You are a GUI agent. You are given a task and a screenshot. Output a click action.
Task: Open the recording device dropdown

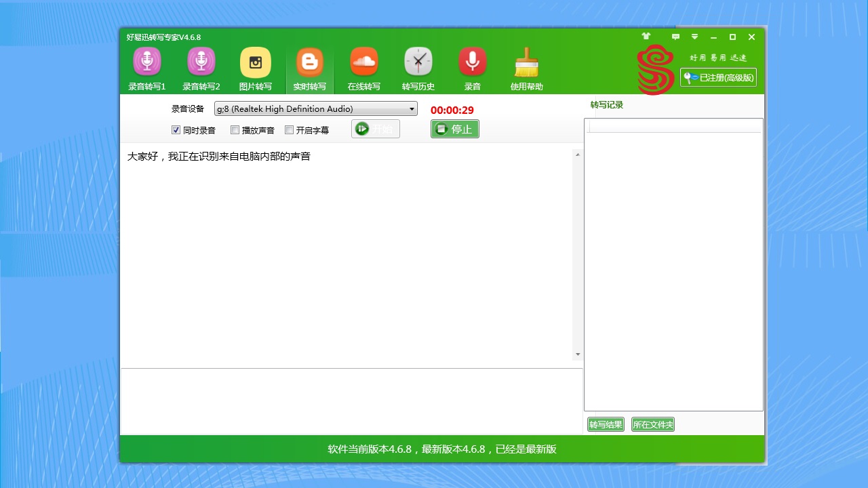point(411,108)
